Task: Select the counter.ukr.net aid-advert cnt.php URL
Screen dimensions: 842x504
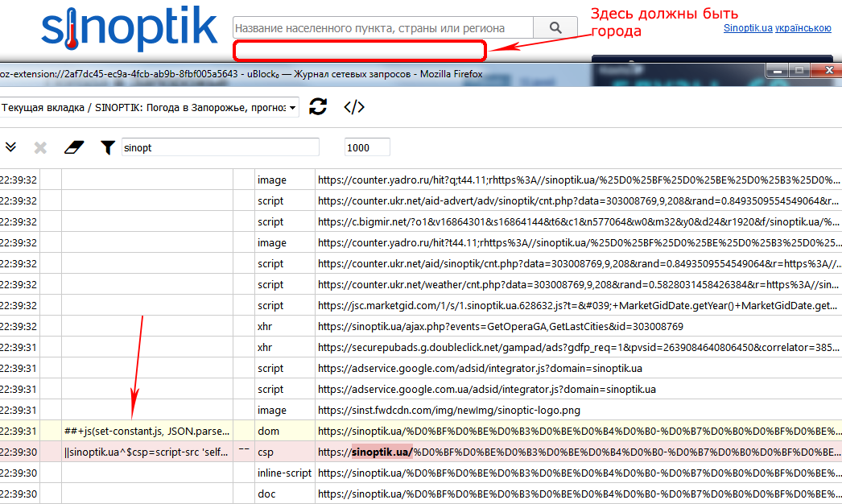Action: (578, 201)
